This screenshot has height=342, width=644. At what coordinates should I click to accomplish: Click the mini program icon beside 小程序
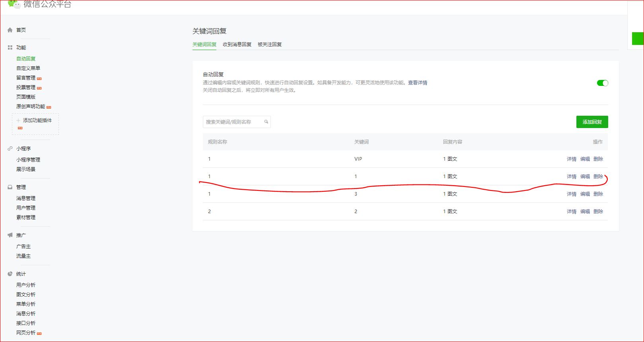[10, 149]
